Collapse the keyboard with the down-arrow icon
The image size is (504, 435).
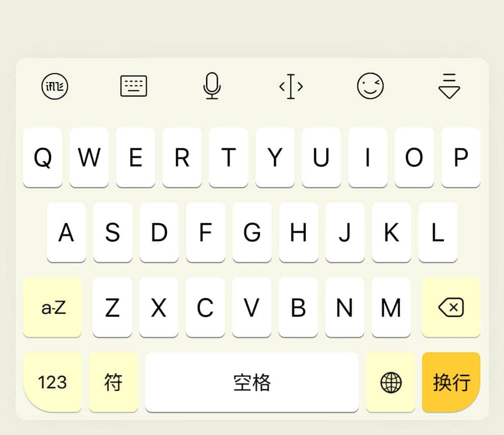tap(449, 86)
